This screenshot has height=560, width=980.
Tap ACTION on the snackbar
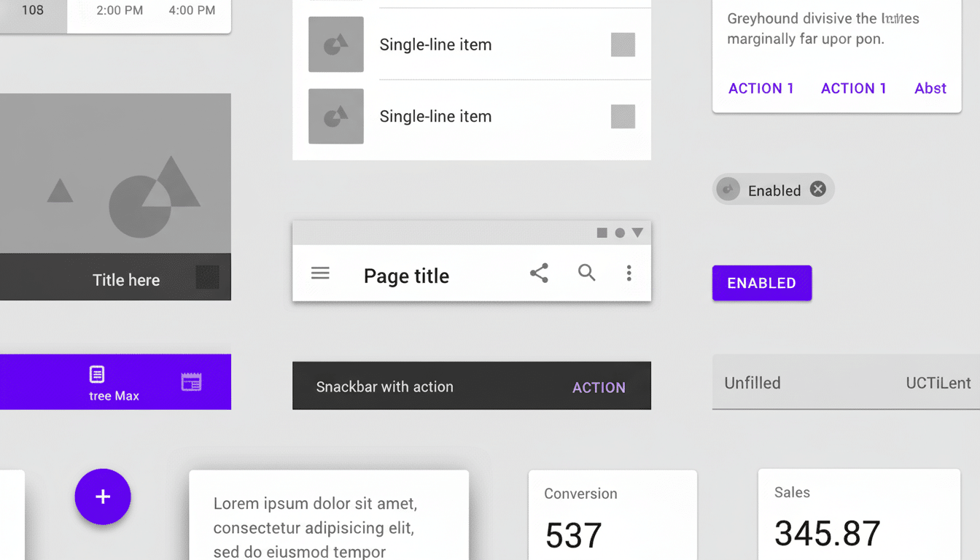tap(599, 387)
